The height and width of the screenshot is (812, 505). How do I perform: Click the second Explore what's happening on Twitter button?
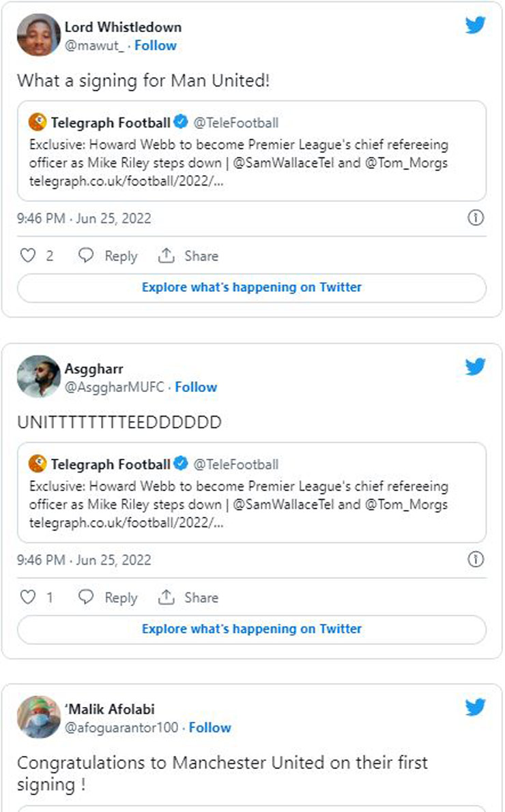point(252,629)
